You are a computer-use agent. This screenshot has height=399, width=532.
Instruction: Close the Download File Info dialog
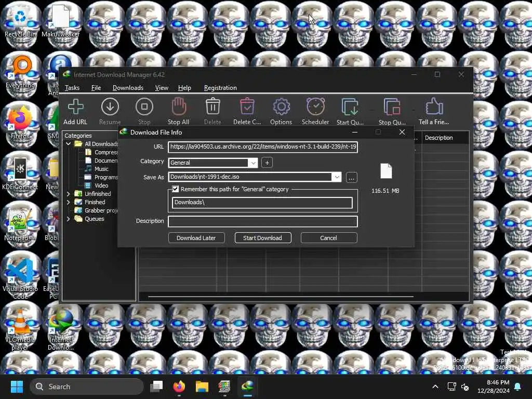402,132
